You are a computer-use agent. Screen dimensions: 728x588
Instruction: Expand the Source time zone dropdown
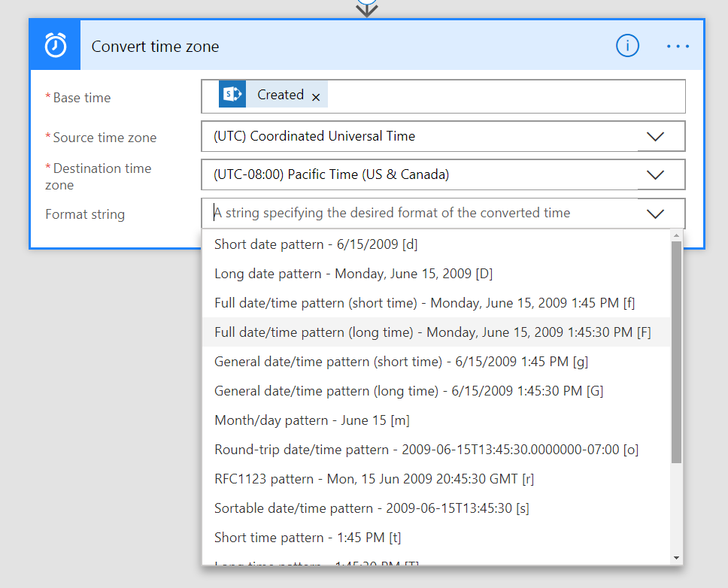655,137
